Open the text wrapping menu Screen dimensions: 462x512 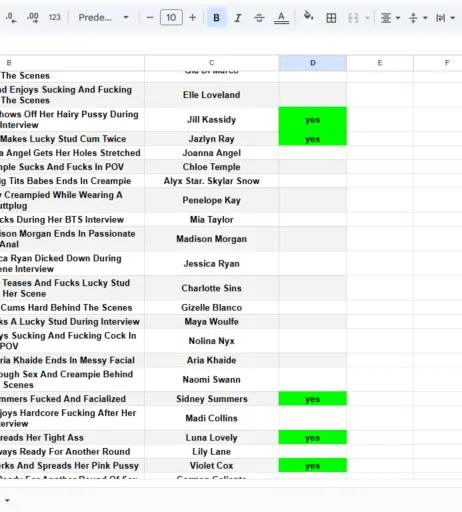pos(445,18)
